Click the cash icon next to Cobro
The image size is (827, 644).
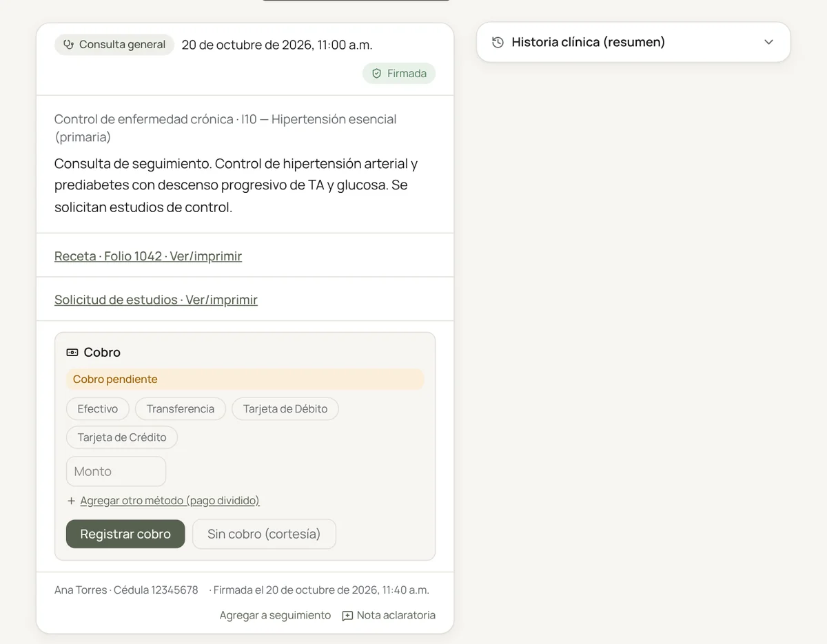72,353
